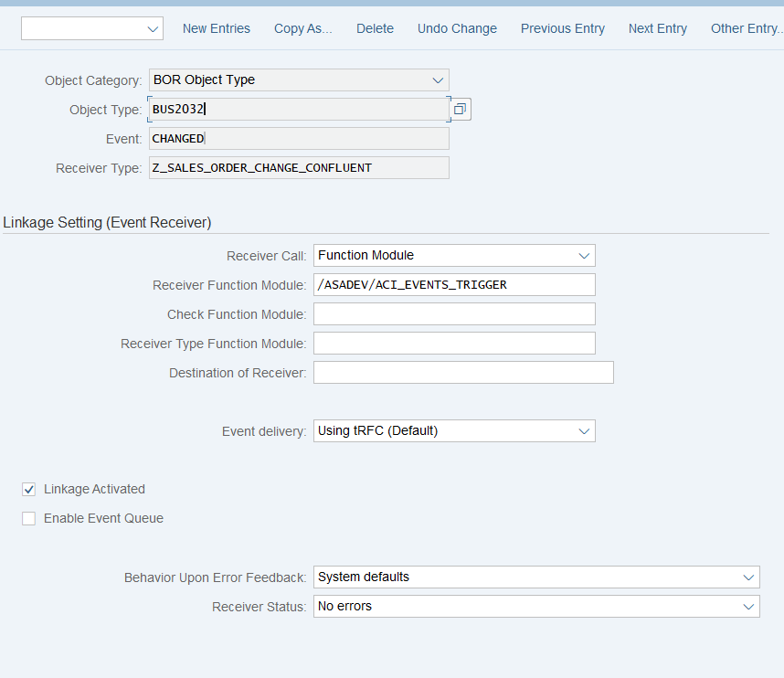Click the Enable Event Queue label
Screen dimensions: 784x678
click(103, 518)
